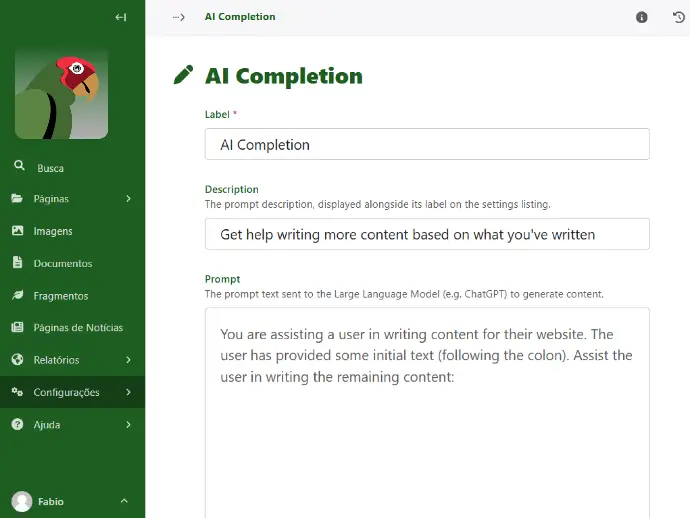The height and width of the screenshot is (518, 690).
Task: Open the Ajuda menu item
Action: 73,425
